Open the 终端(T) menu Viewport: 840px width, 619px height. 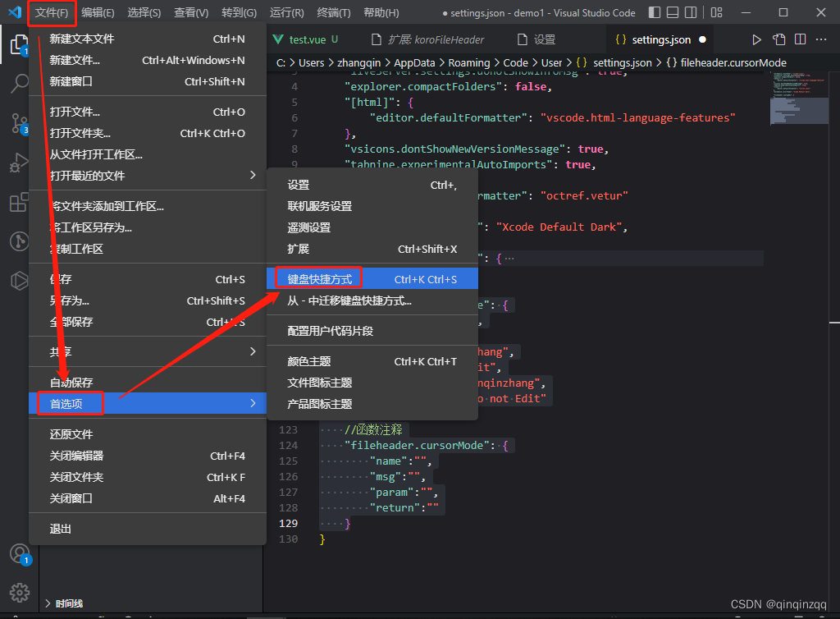click(x=334, y=13)
